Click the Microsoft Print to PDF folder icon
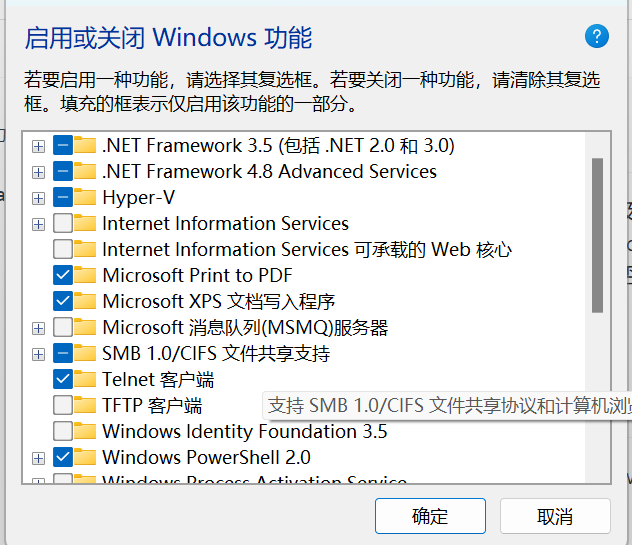Image resolution: width=632 pixels, height=545 pixels. click(x=86, y=275)
